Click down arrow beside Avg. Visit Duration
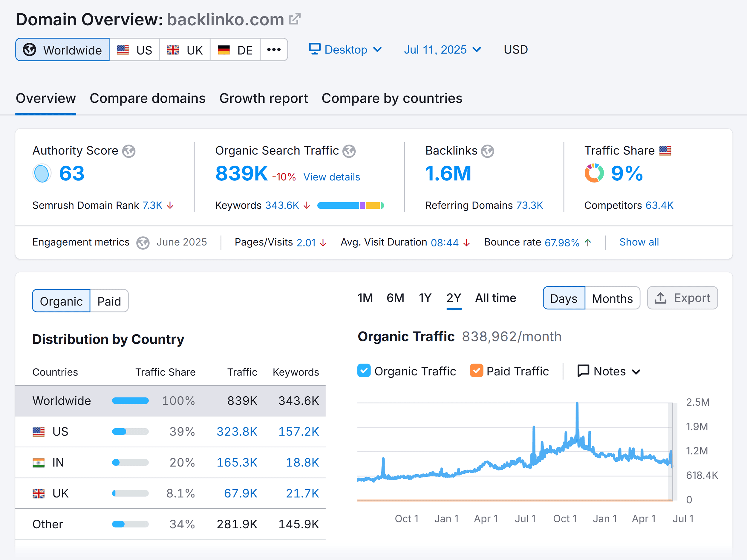 [467, 243]
